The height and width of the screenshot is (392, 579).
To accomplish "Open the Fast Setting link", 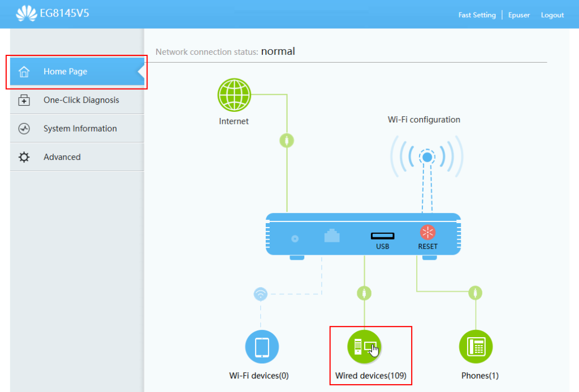I will tap(477, 15).
